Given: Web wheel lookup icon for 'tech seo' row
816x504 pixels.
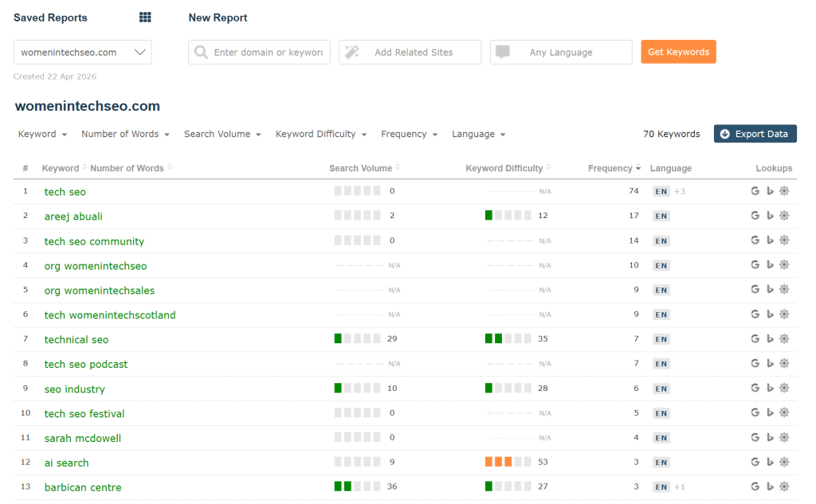Looking at the screenshot, I should [784, 191].
